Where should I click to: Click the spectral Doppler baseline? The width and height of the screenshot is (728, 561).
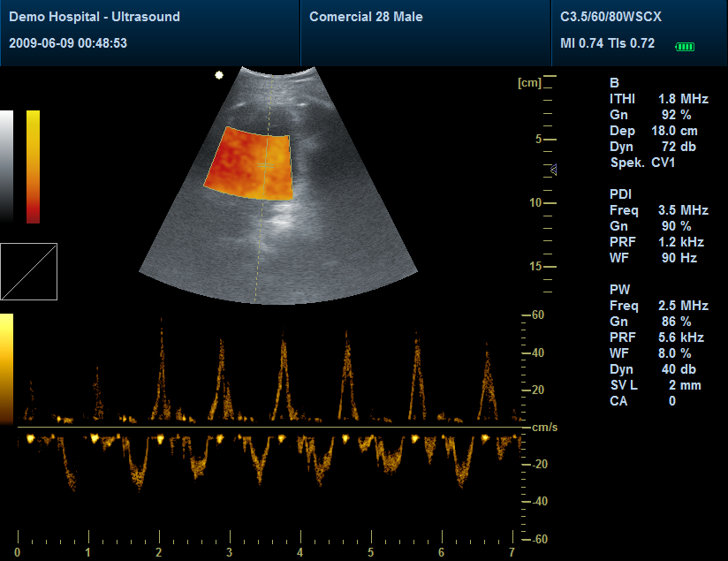click(x=265, y=427)
